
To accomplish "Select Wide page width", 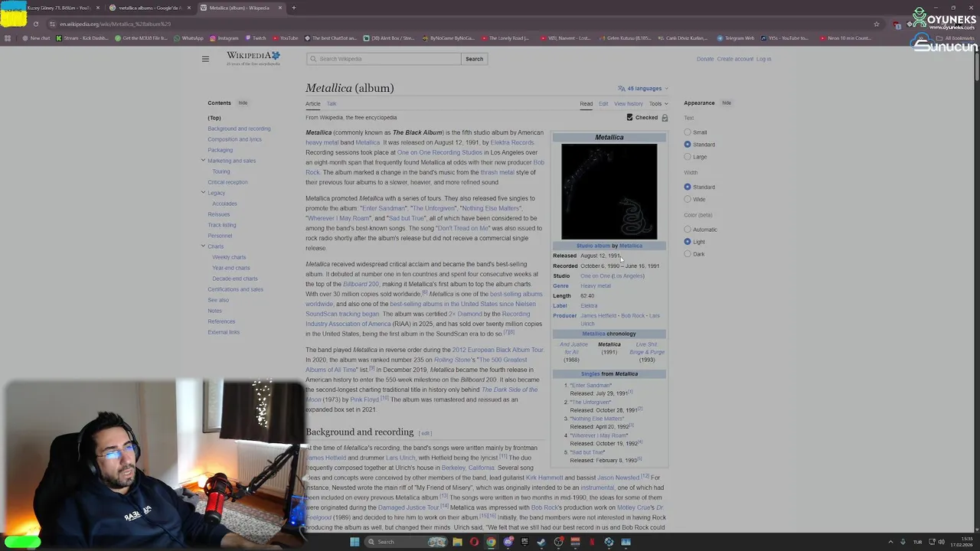I will [x=688, y=199].
